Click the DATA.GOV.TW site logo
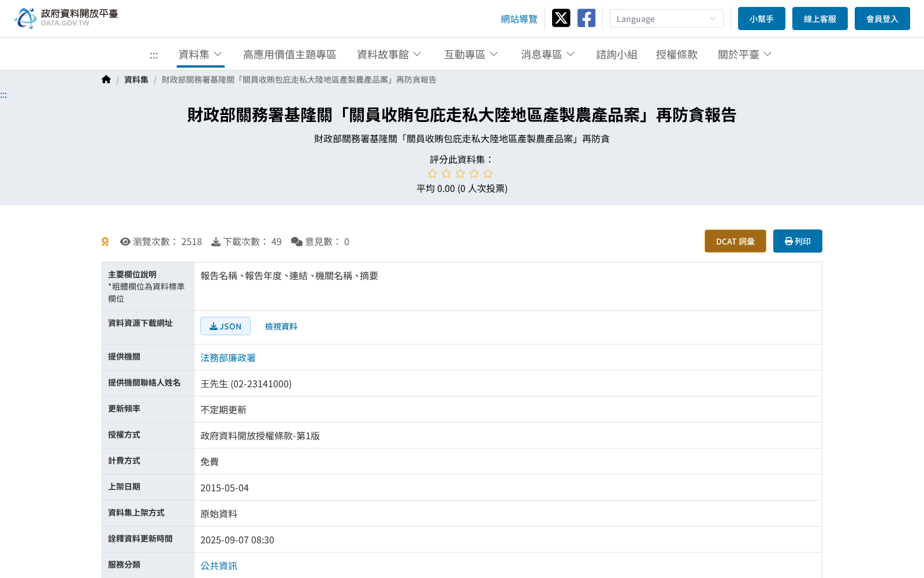This screenshot has height=578, width=924. [66, 18]
